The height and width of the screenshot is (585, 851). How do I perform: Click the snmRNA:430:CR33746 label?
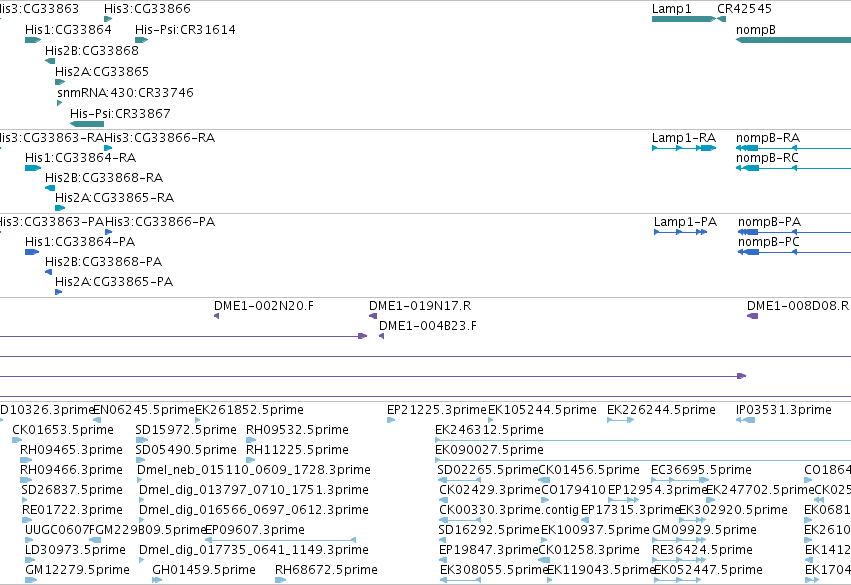coord(125,93)
